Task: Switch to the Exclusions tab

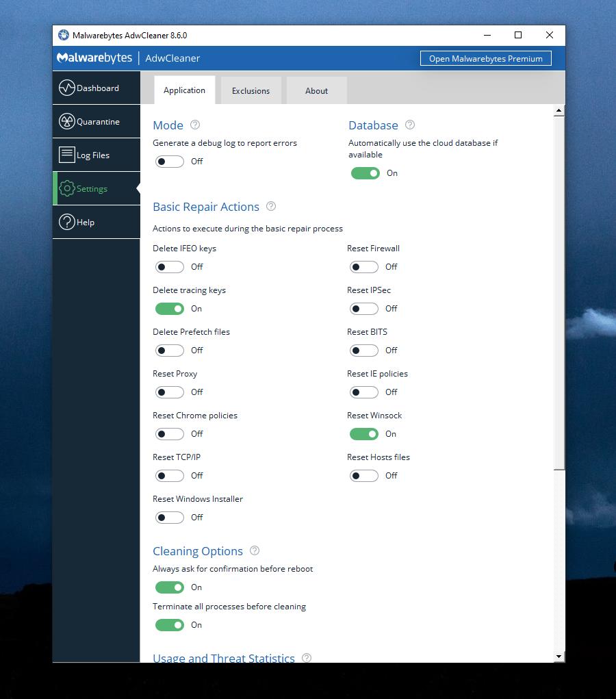Action: (251, 90)
